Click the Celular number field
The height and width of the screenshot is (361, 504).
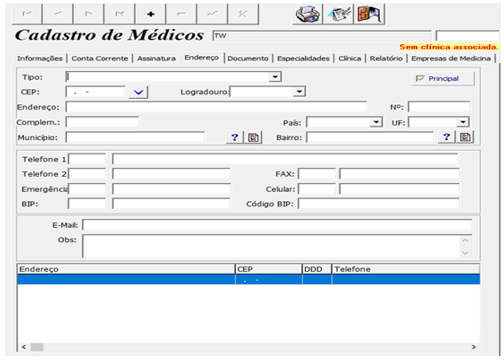[x=399, y=189]
